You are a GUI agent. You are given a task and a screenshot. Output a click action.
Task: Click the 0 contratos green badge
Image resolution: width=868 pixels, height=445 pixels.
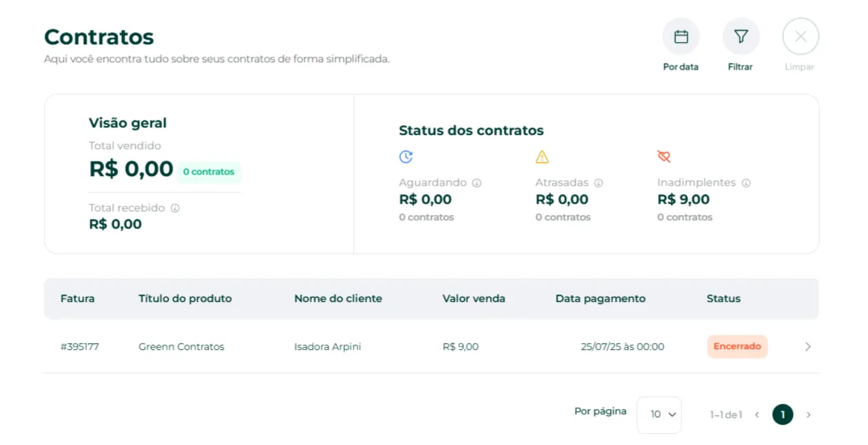[x=208, y=172]
